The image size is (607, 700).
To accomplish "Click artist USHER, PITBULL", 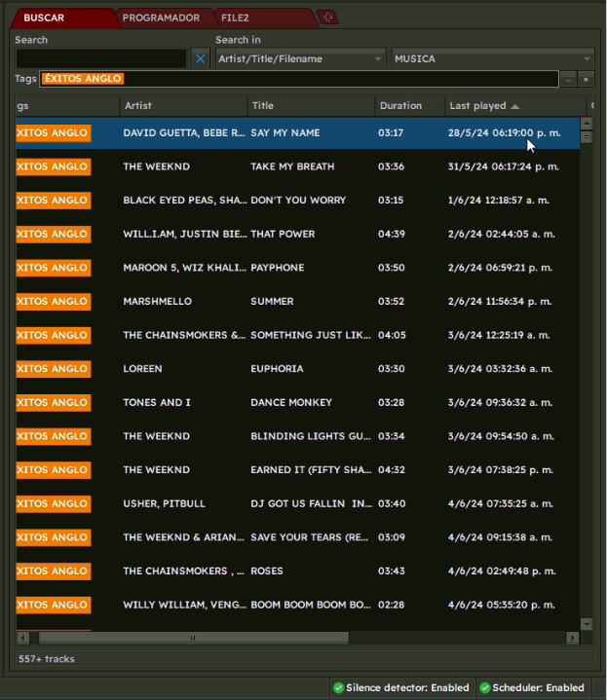I will (x=164, y=503).
